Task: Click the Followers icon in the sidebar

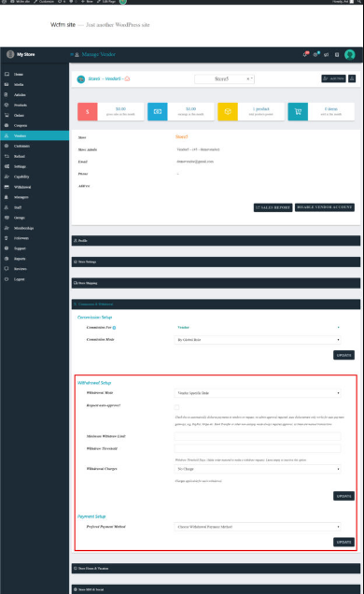Action: (x=7, y=238)
